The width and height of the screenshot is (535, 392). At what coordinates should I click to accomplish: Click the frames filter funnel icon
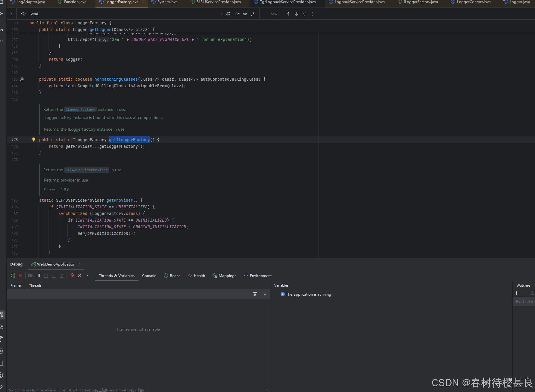pyautogui.click(x=255, y=294)
